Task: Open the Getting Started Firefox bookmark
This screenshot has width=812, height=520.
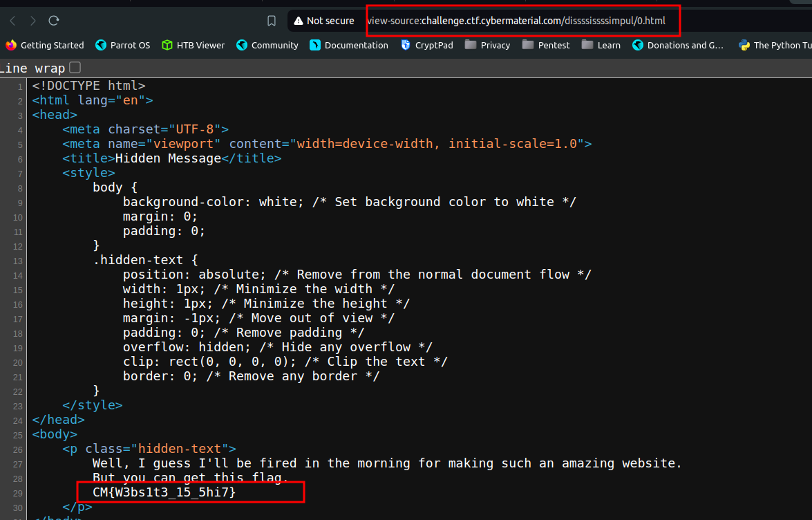Action: (44, 45)
